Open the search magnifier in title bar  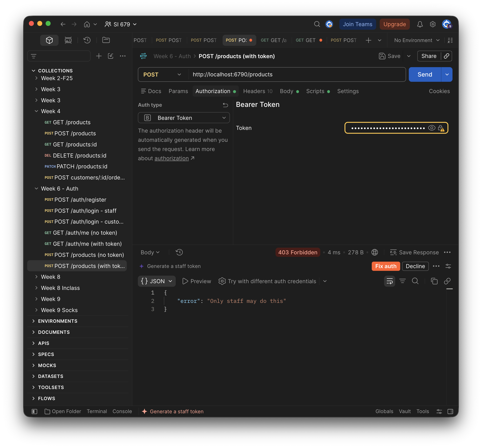click(x=317, y=24)
